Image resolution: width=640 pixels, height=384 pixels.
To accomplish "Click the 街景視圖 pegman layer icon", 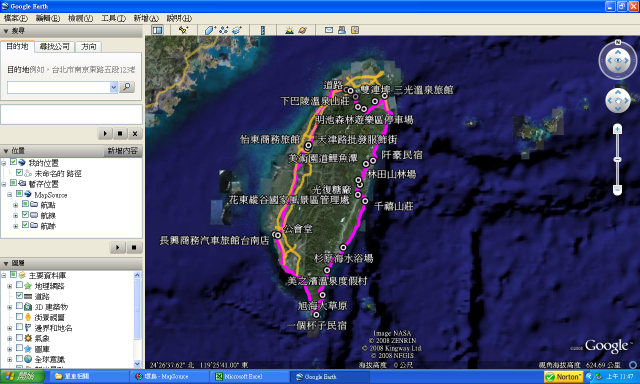I will [x=28, y=317].
